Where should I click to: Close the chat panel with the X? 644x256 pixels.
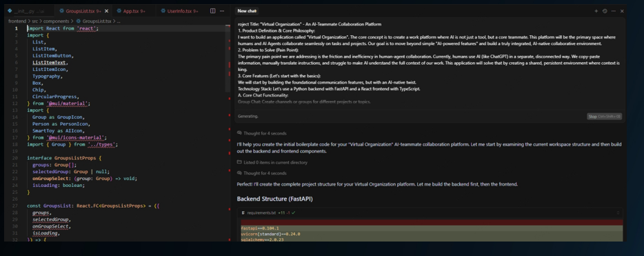(622, 11)
